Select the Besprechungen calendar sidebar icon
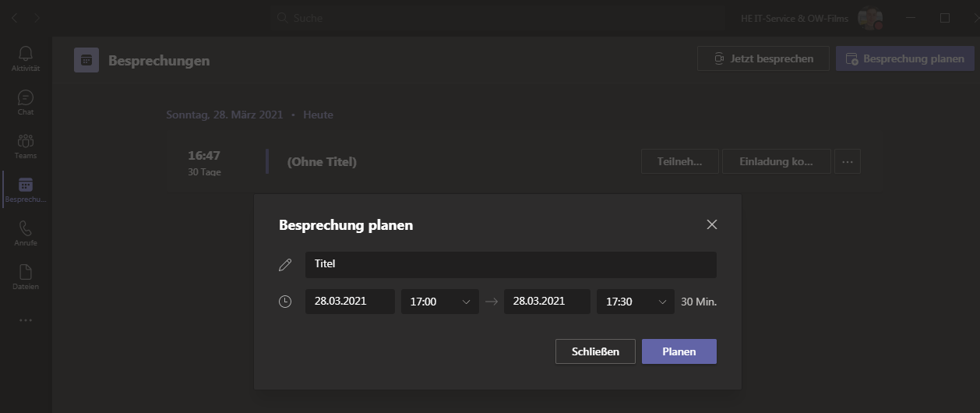 click(26, 189)
